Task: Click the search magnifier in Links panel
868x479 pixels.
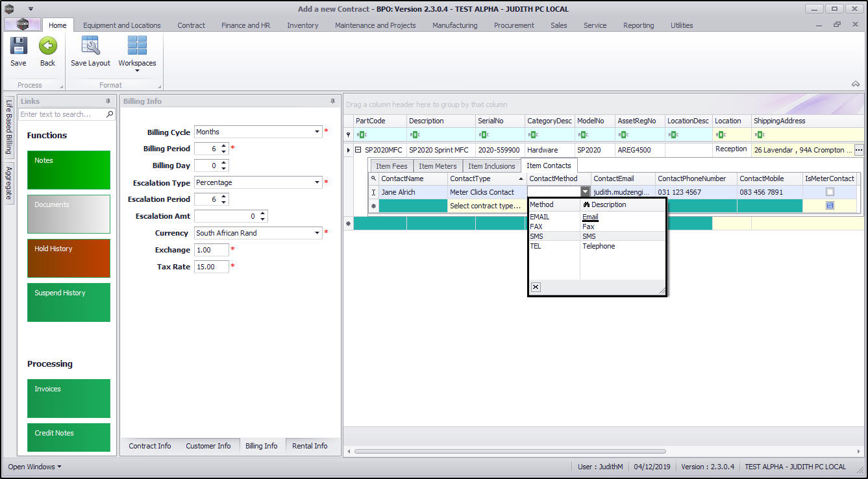Action: click(110, 114)
